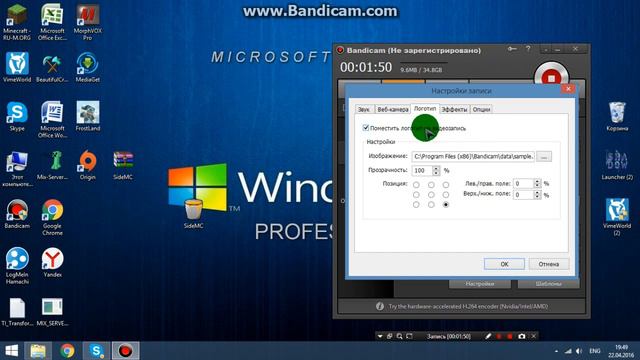Decrease the Прозрачность value with down arrow
The height and width of the screenshot is (360, 640).
click(x=436, y=173)
